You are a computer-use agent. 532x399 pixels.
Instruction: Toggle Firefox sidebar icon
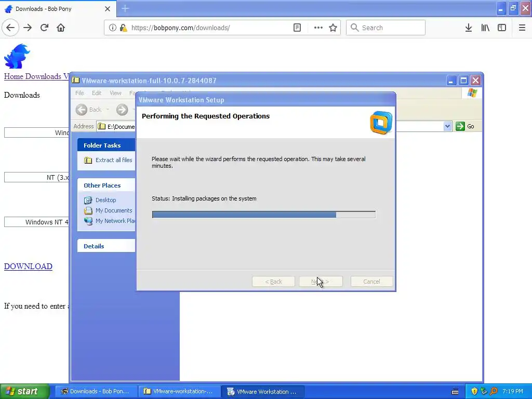[502, 28]
